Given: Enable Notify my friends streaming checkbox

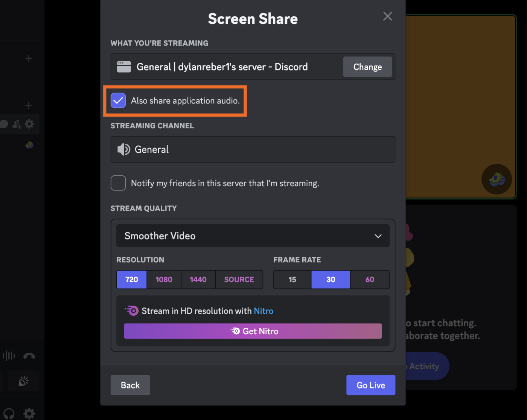Looking at the screenshot, I should pos(118,183).
